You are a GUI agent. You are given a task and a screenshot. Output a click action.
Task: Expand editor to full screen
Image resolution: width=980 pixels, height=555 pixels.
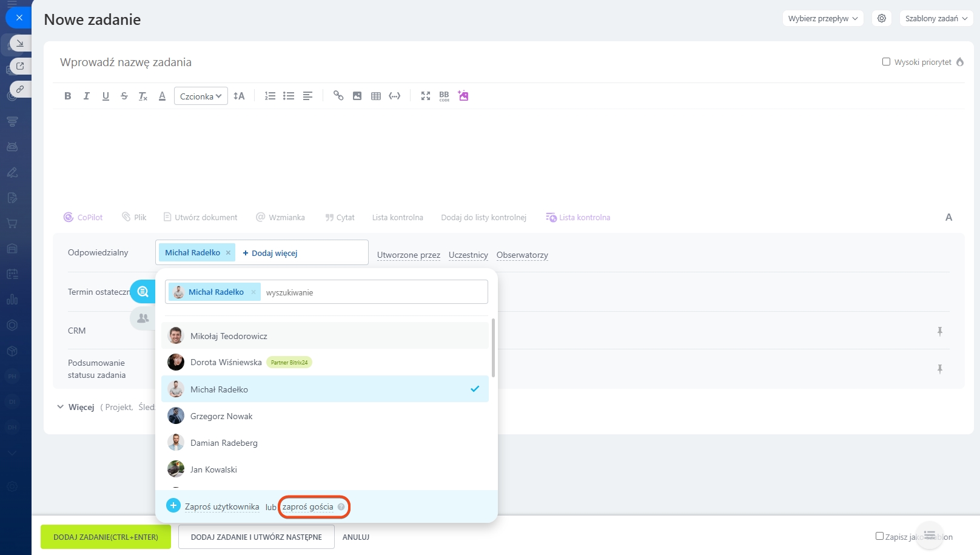click(x=426, y=96)
